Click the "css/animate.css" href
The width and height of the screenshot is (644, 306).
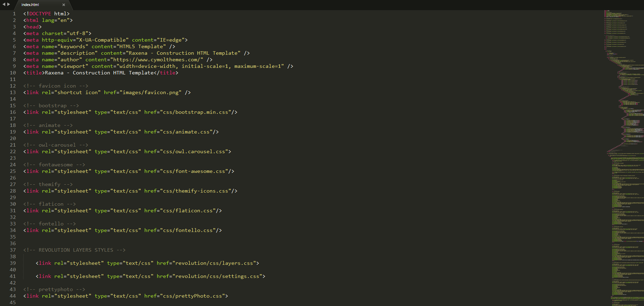coord(186,132)
